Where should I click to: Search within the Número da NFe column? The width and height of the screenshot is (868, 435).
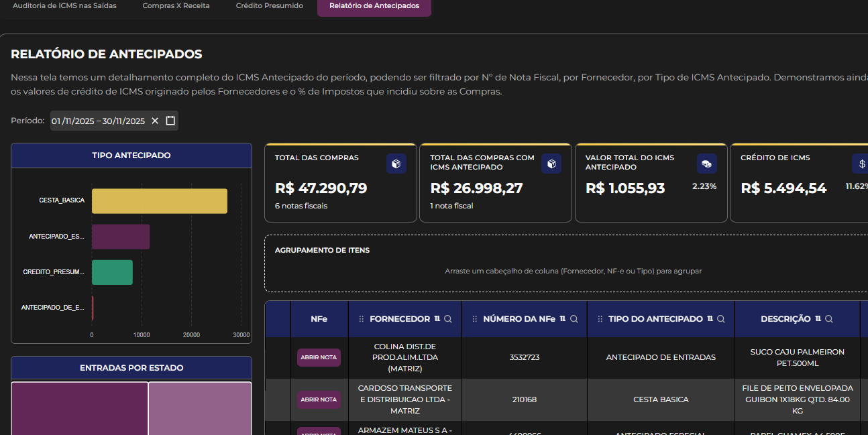[x=574, y=319]
